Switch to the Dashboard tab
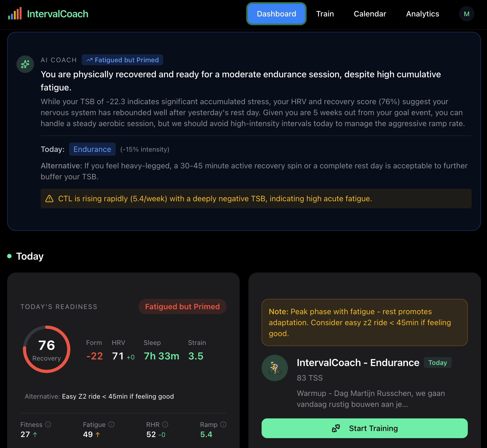 point(276,14)
